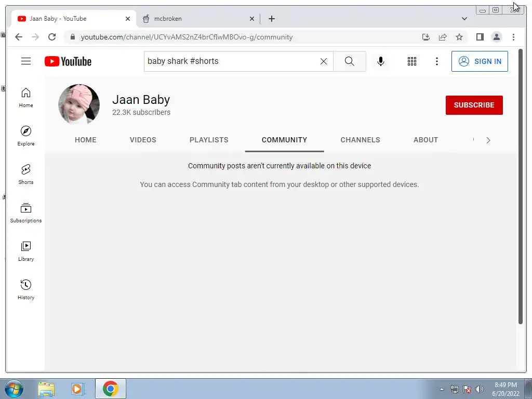Image resolution: width=532 pixels, height=399 pixels.
Task: Go forward in Chrome
Action: (35, 37)
